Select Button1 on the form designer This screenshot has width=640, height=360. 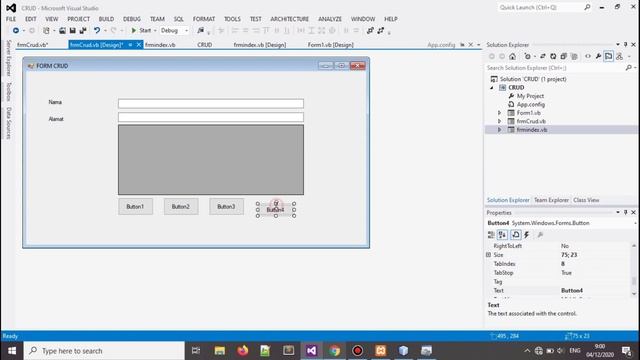coord(136,207)
